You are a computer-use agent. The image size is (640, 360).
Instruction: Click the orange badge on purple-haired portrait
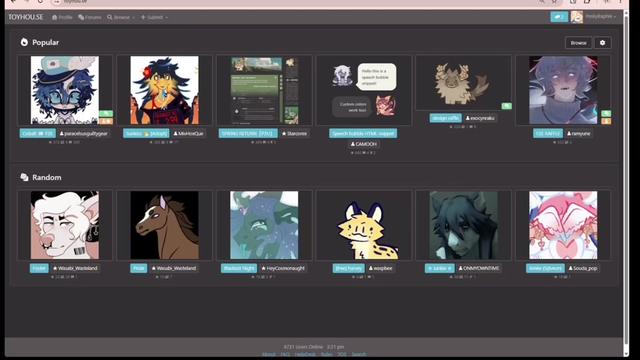tap(606, 121)
